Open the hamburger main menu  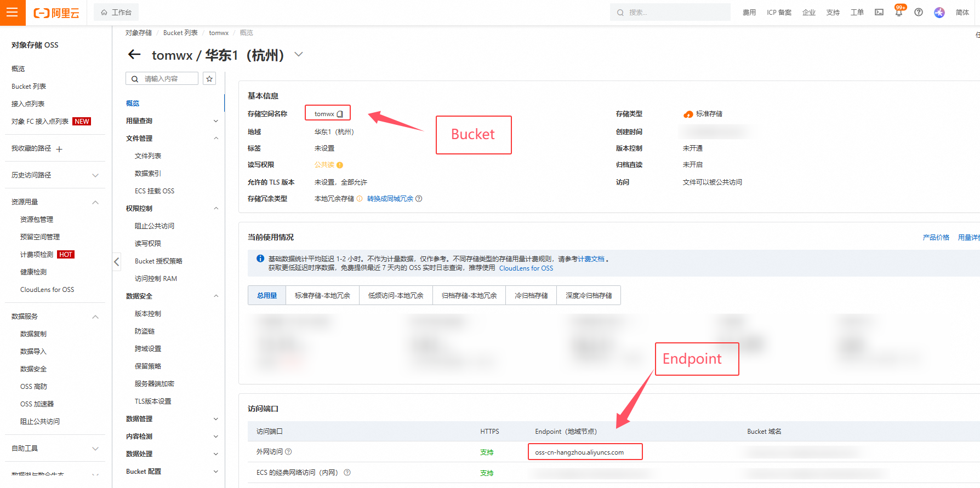[x=13, y=13]
